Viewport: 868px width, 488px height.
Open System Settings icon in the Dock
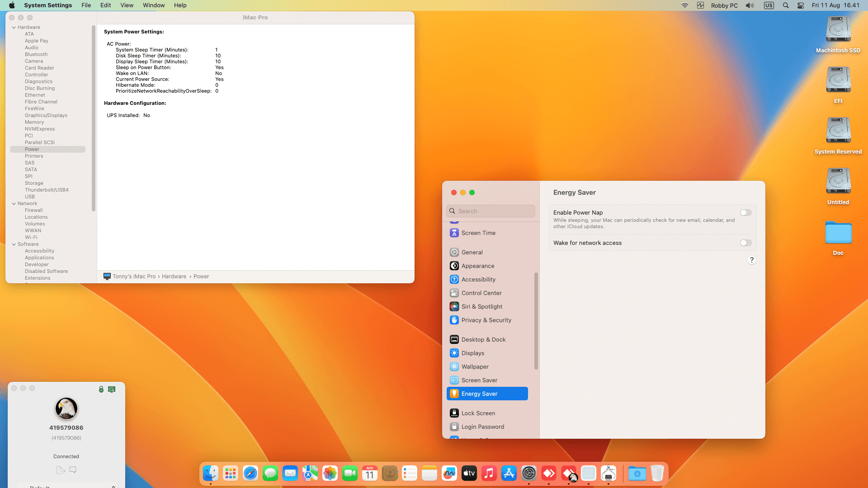click(529, 473)
